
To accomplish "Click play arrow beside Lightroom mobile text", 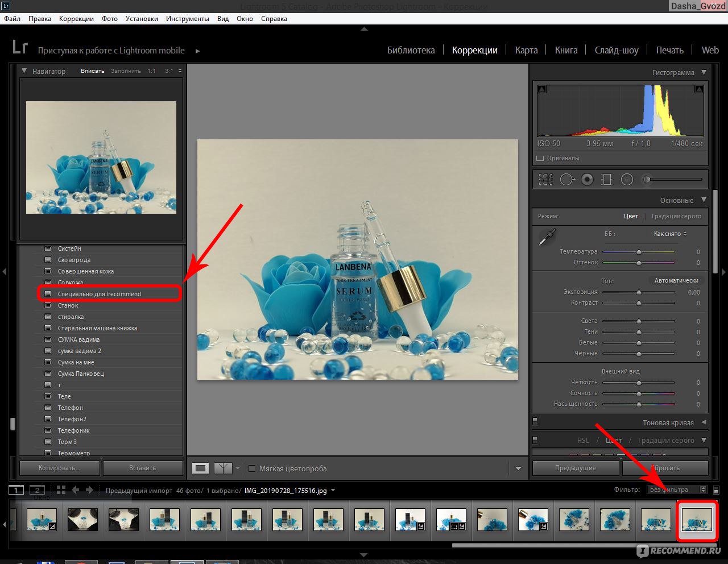I will (198, 51).
